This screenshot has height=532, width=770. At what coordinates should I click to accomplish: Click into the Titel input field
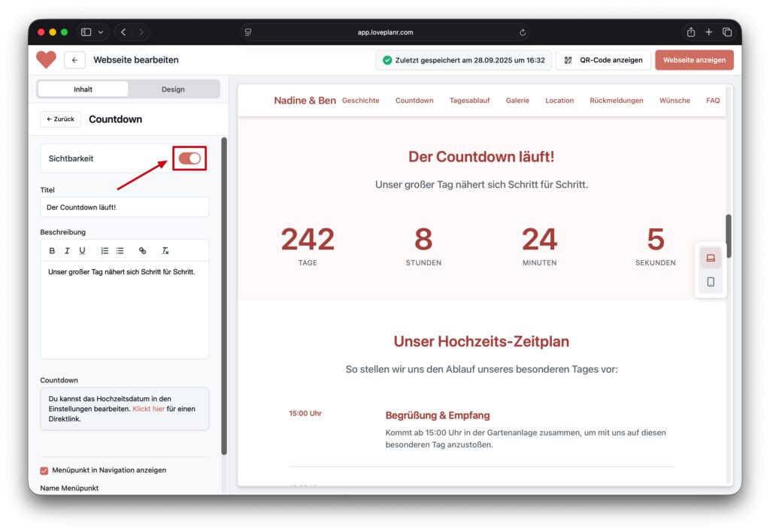click(x=124, y=207)
